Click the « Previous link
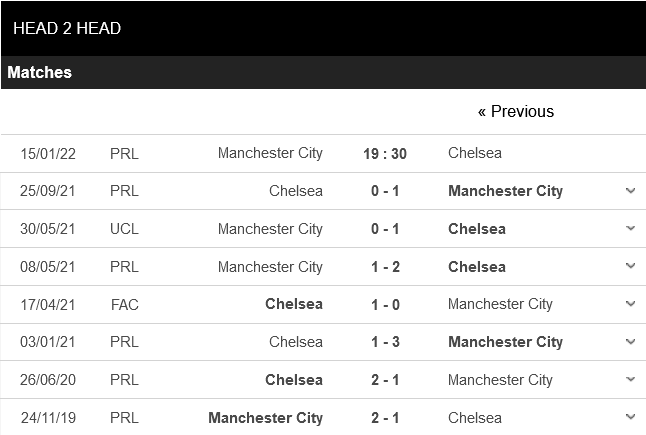 pos(515,111)
